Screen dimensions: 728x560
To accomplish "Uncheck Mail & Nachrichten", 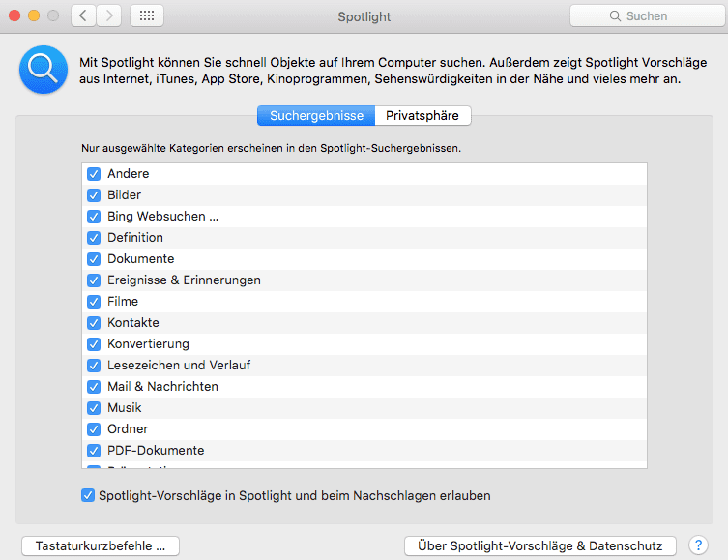I will click(94, 386).
